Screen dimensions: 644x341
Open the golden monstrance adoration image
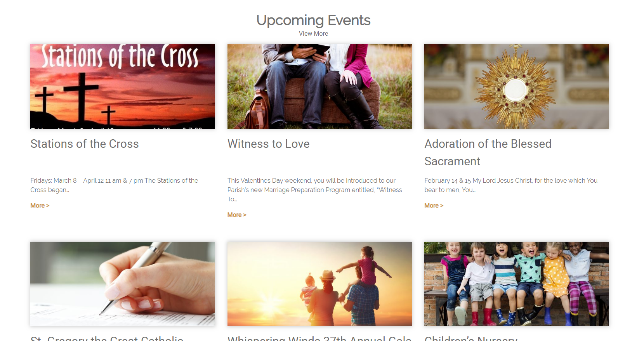(x=517, y=87)
